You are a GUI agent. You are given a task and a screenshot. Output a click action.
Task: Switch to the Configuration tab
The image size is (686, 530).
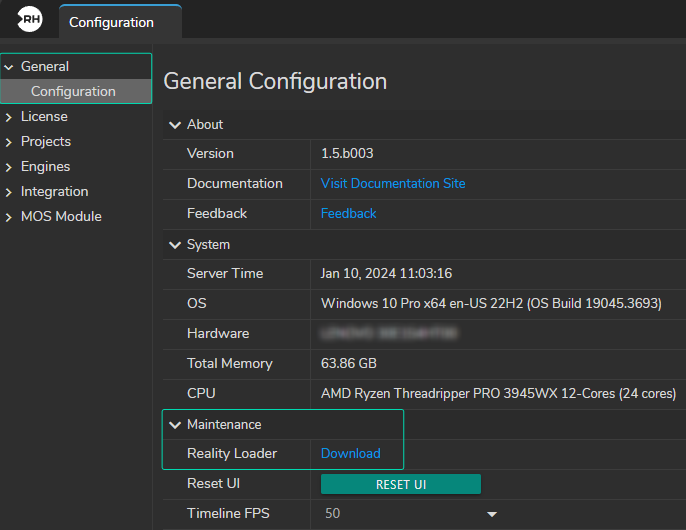[111, 22]
